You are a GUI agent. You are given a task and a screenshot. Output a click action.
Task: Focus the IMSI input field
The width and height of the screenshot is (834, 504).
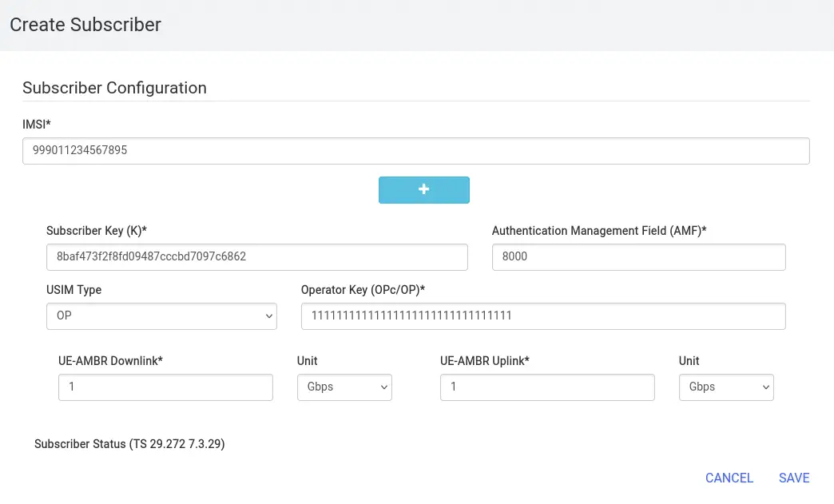coord(415,151)
